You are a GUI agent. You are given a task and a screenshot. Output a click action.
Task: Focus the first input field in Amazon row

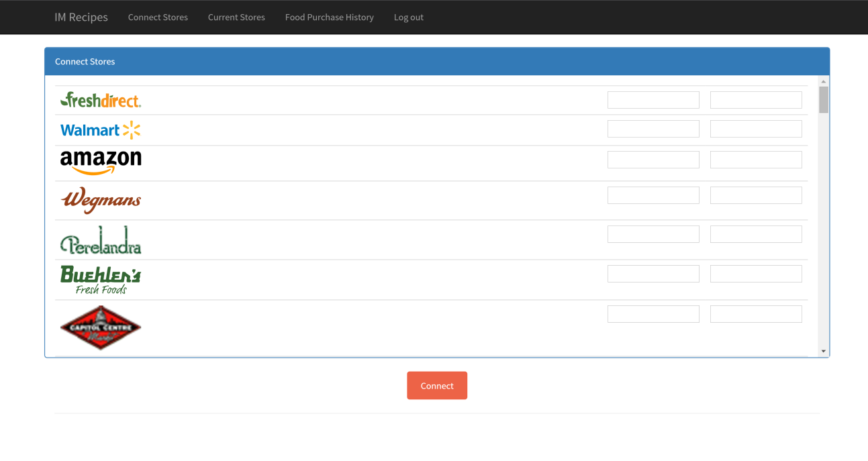coord(653,160)
